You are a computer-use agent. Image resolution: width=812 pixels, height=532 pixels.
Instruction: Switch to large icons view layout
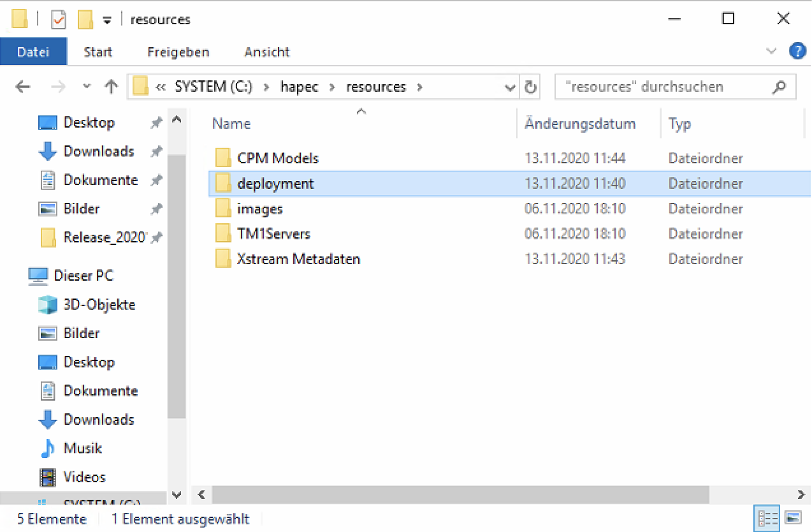[x=792, y=518]
